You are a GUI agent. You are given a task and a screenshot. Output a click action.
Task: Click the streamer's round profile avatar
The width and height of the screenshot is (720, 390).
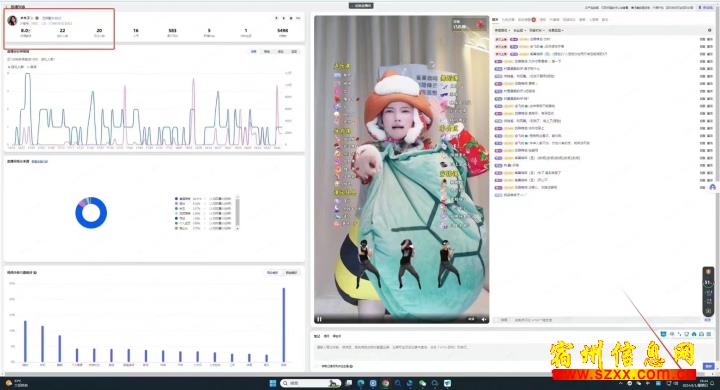12,20
